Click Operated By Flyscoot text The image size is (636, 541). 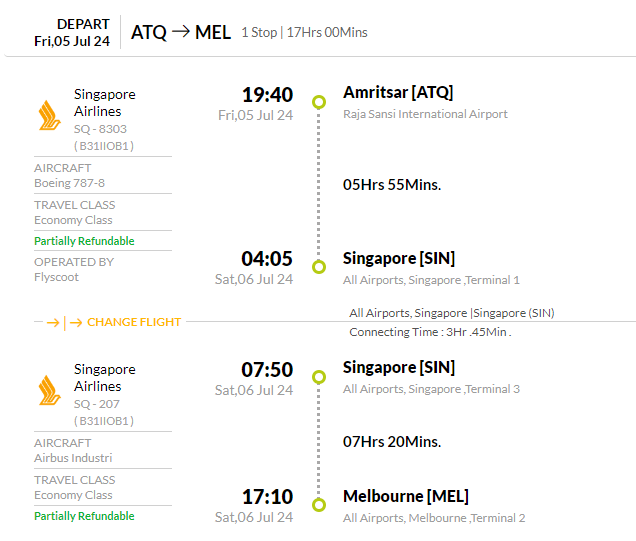74,269
